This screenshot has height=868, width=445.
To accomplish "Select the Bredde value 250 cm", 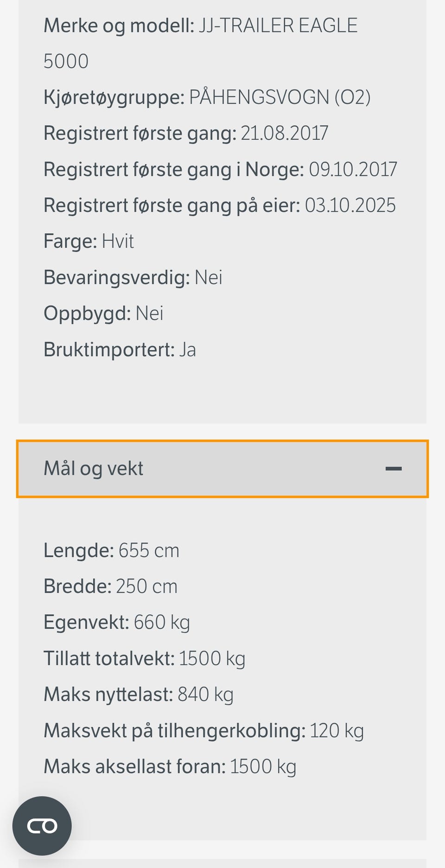I will pyautogui.click(x=146, y=586).
